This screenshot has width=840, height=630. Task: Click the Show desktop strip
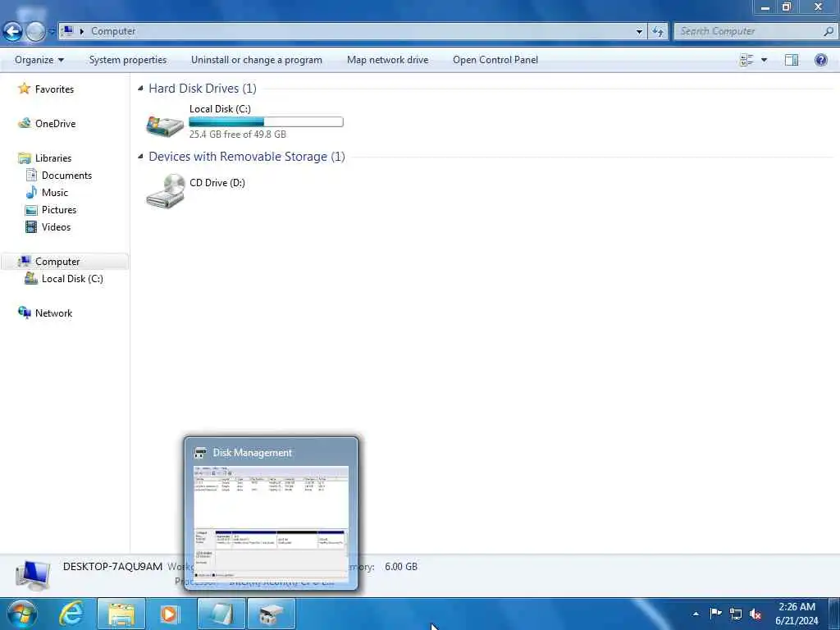coord(834,614)
